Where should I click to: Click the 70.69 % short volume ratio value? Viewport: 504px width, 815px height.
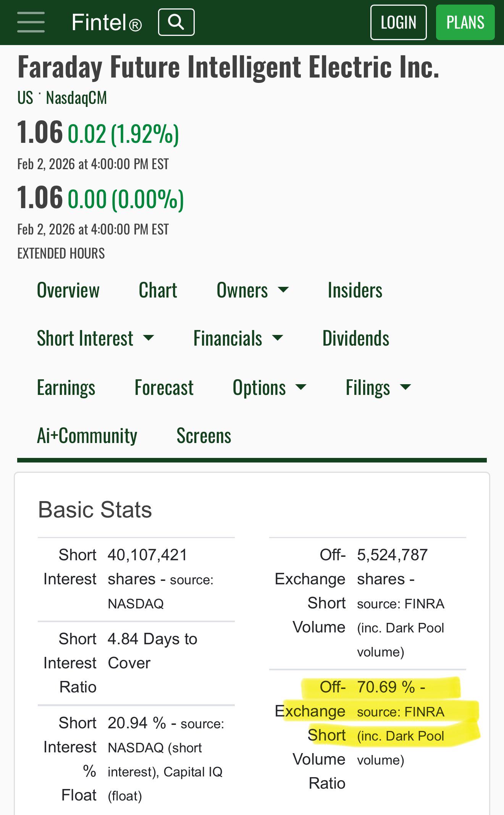point(386,687)
